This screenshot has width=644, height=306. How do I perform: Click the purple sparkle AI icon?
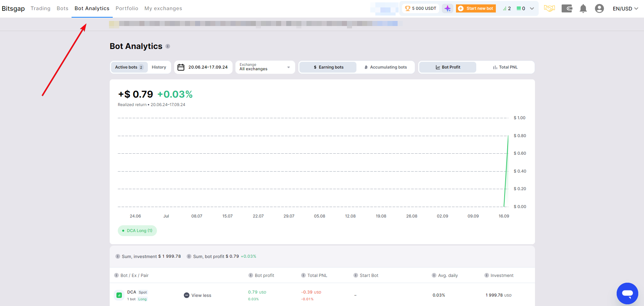(448, 8)
